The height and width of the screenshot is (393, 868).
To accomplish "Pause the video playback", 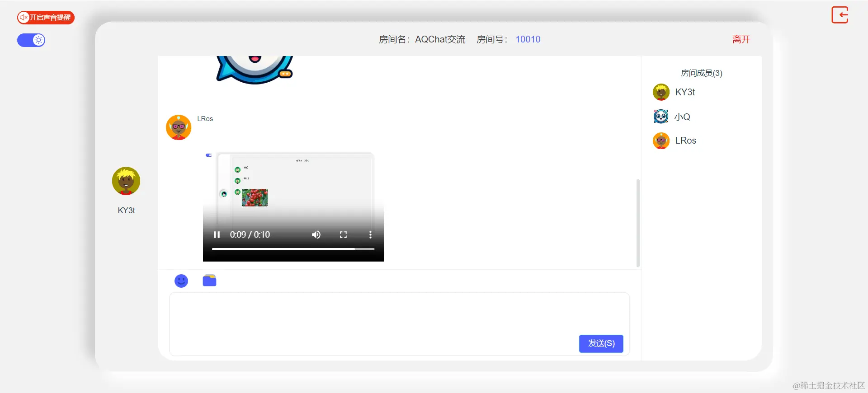I will pos(217,235).
